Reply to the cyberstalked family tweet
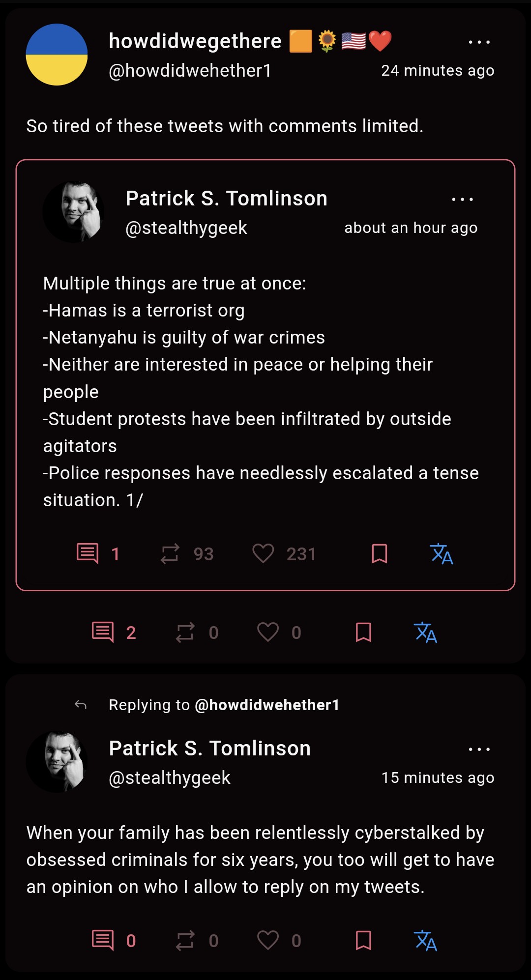Image resolution: width=531 pixels, height=980 pixels. pyautogui.click(x=103, y=940)
